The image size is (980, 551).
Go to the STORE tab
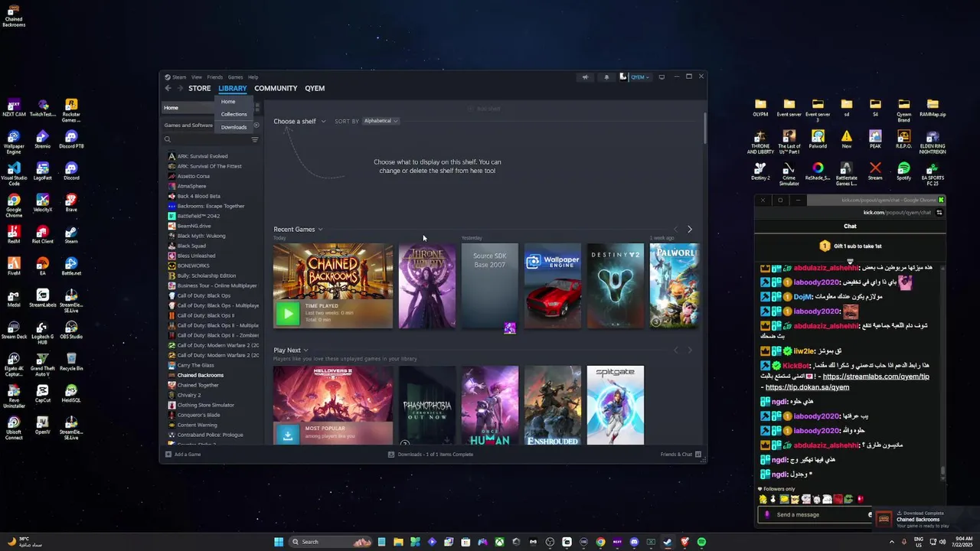[199, 88]
